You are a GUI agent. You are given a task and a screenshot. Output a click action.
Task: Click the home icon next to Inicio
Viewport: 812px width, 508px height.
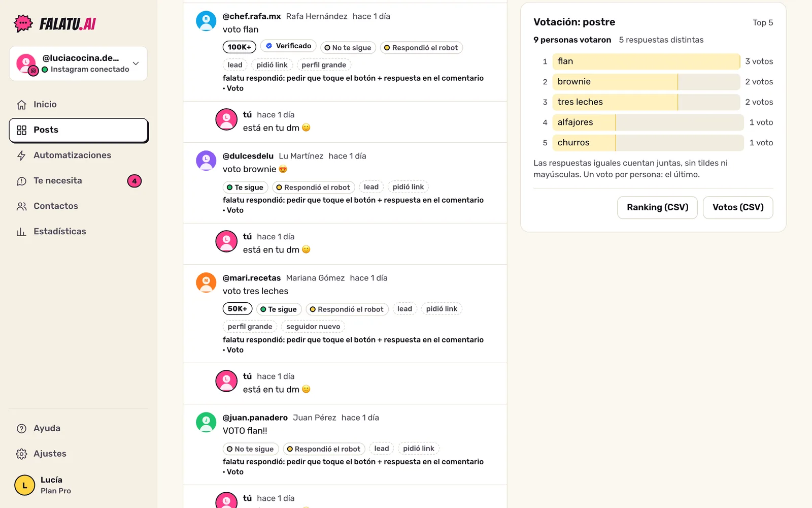(21, 105)
